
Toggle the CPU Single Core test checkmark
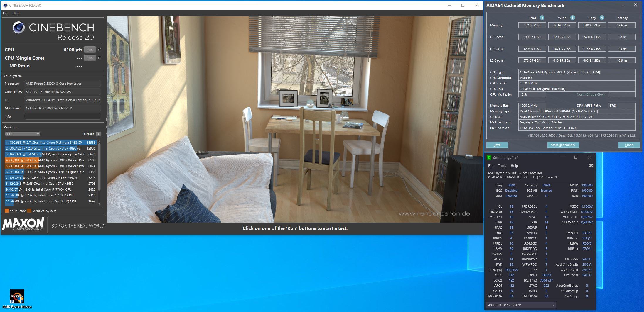coord(100,58)
